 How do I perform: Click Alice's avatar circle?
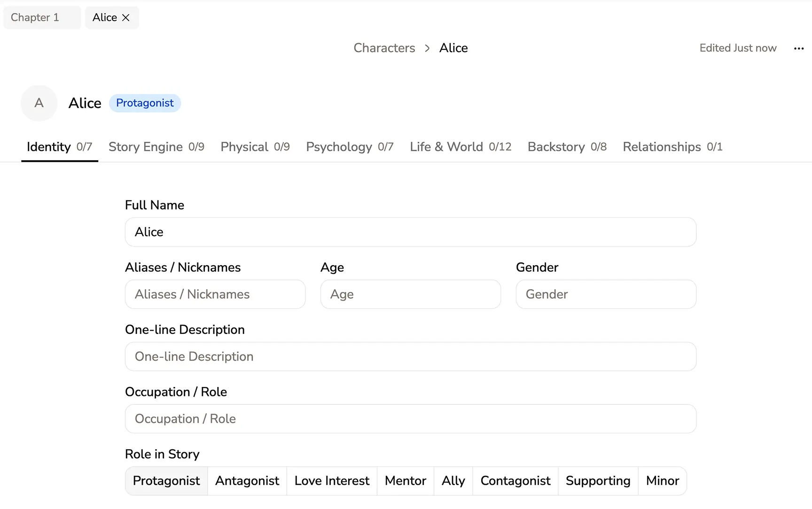coord(39,103)
